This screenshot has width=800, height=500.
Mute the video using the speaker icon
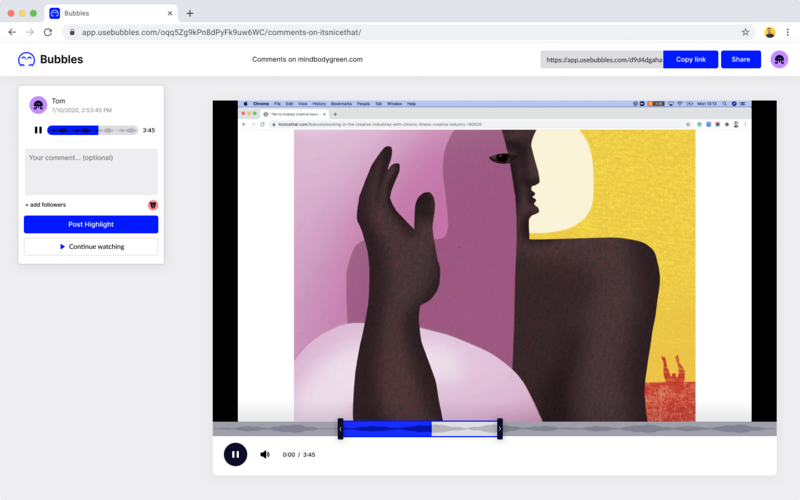click(x=265, y=454)
